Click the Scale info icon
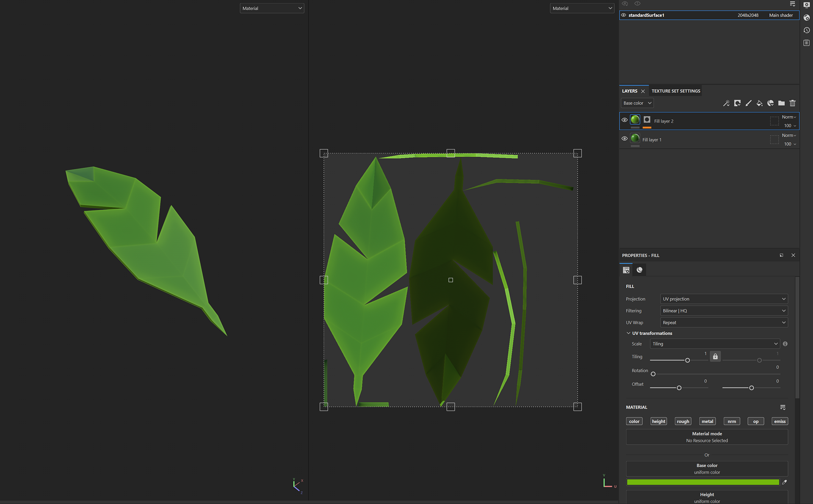The width and height of the screenshot is (813, 504). tap(785, 344)
